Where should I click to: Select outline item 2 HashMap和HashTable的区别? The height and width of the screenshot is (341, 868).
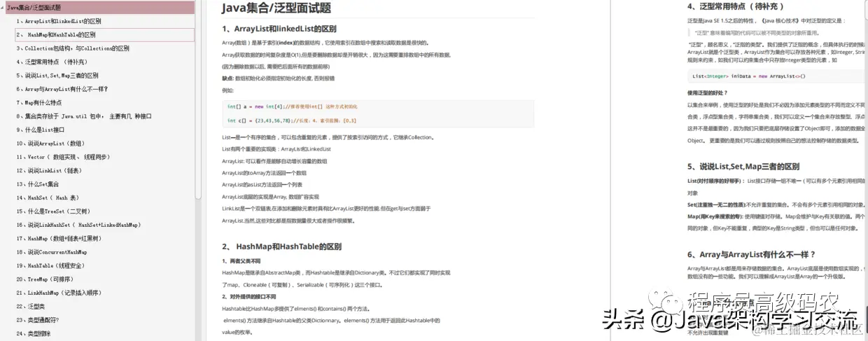56,34
